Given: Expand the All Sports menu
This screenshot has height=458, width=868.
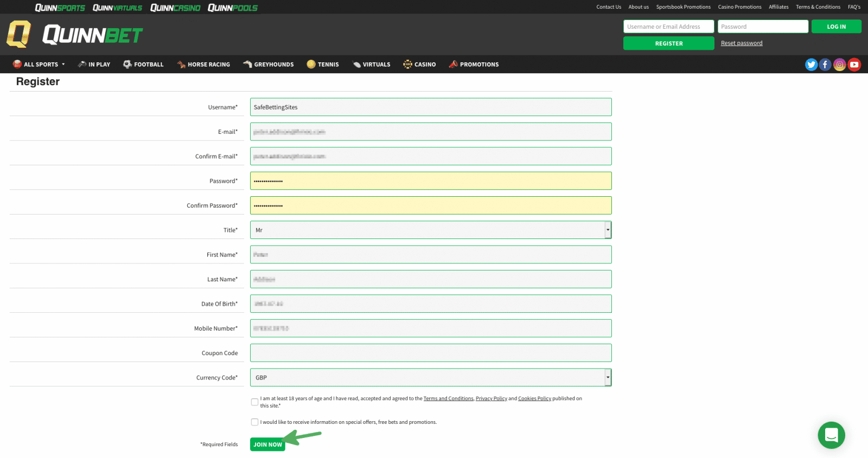Looking at the screenshot, I should 39,64.
